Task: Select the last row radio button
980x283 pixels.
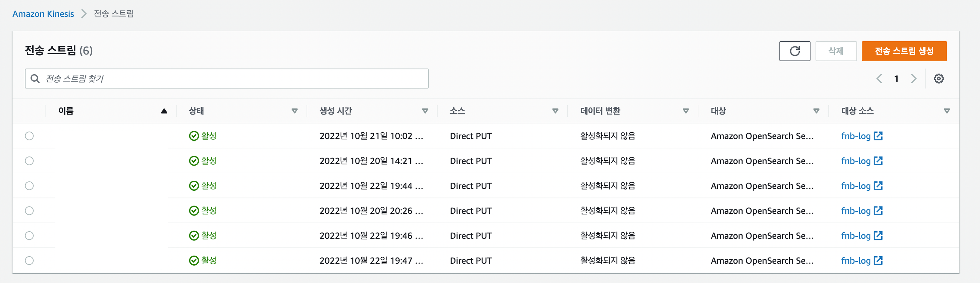Action: [29, 260]
